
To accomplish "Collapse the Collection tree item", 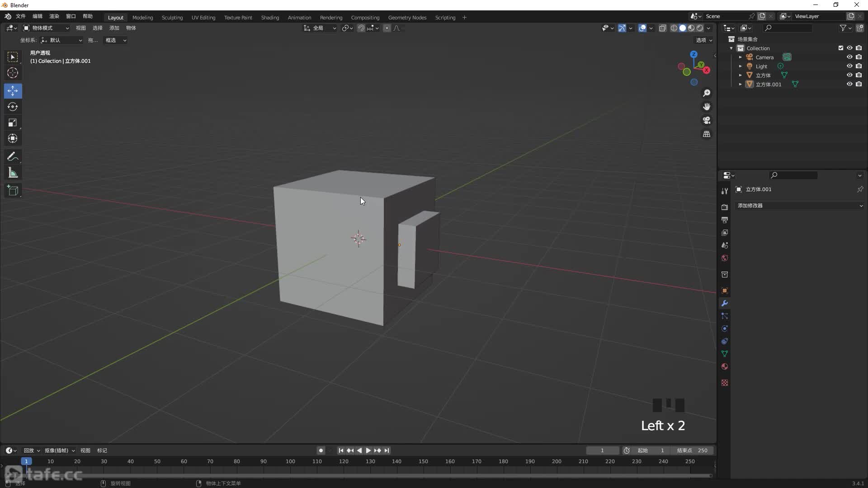I will click(x=731, y=48).
